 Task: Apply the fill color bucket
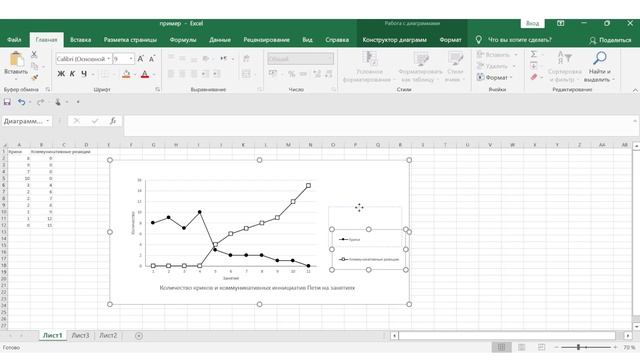pyautogui.click(x=126, y=74)
